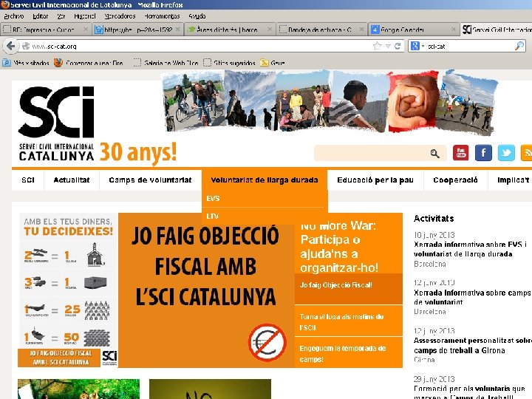Screen dimensions: 532x399
Task: Open the bookmark folder in the bookmarks toolbar
Action: (x=272, y=63)
